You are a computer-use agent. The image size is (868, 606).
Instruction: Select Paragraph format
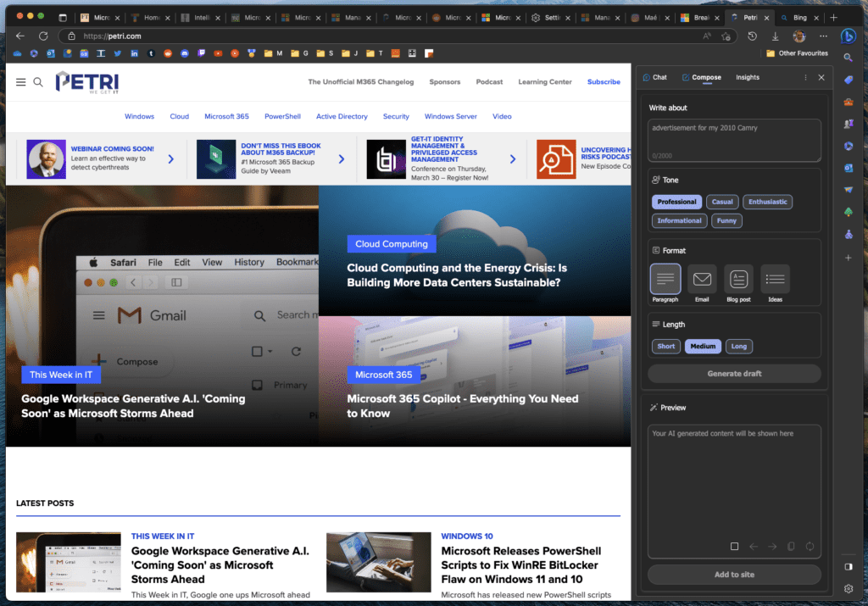click(665, 283)
